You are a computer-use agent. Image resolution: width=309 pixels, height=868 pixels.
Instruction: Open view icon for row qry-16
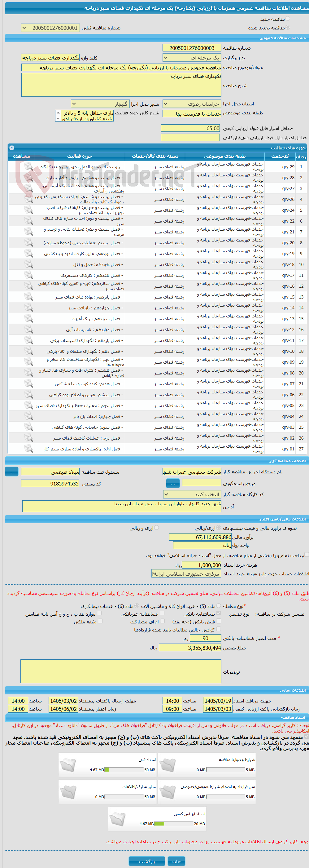pyautogui.click(x=28, y=286)
